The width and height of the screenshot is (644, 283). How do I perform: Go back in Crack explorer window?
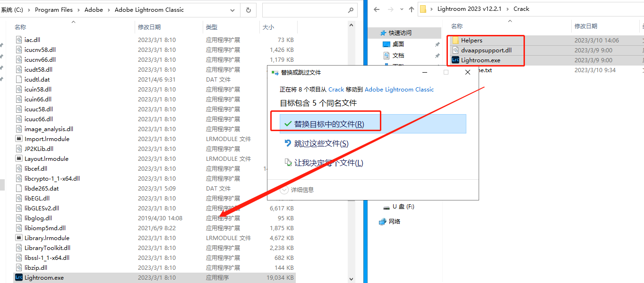pyautogui.click(x=377, y=9)
